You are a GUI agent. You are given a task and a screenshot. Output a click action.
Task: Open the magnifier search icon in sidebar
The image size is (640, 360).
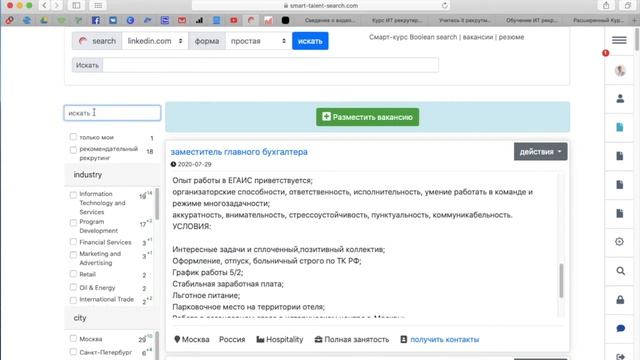click(620, 271)
